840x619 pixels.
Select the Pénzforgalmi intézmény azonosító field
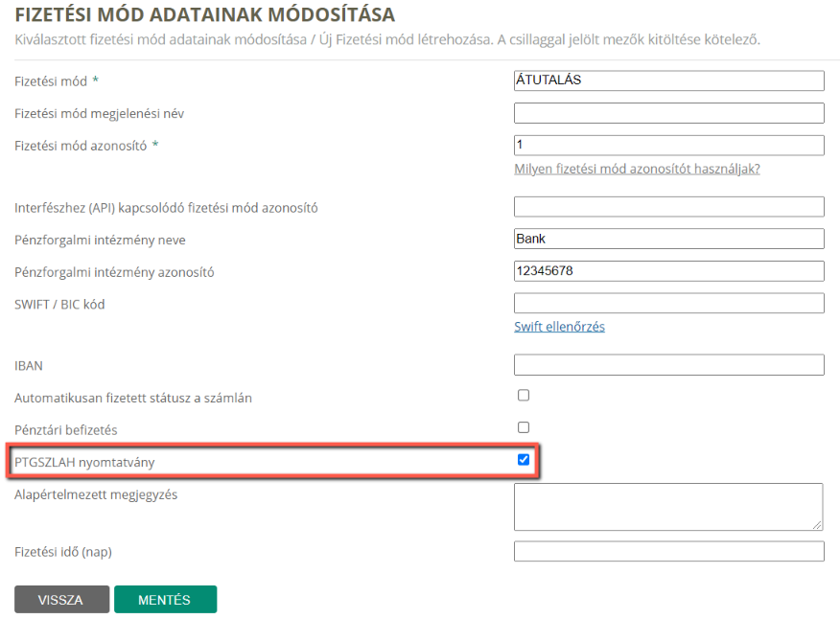(x=668, y=271)
